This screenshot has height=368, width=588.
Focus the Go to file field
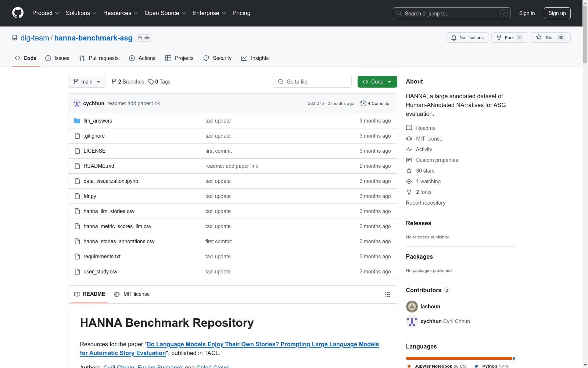[x=312, y=82]
